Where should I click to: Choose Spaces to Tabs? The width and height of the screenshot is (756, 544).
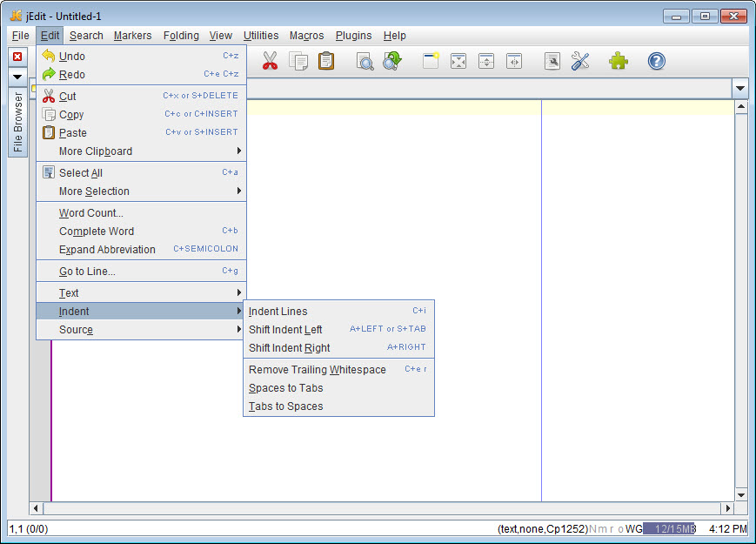pos(338,388)
